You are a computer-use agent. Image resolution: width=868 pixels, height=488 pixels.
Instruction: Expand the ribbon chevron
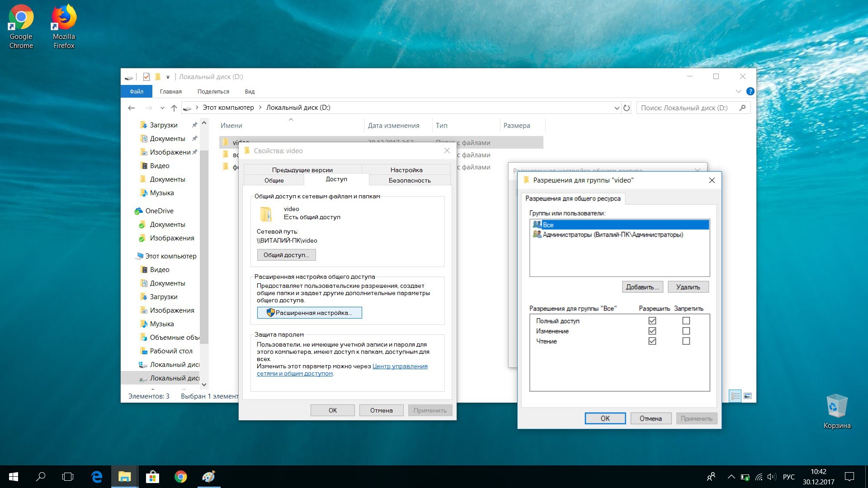tap(738, 91)
